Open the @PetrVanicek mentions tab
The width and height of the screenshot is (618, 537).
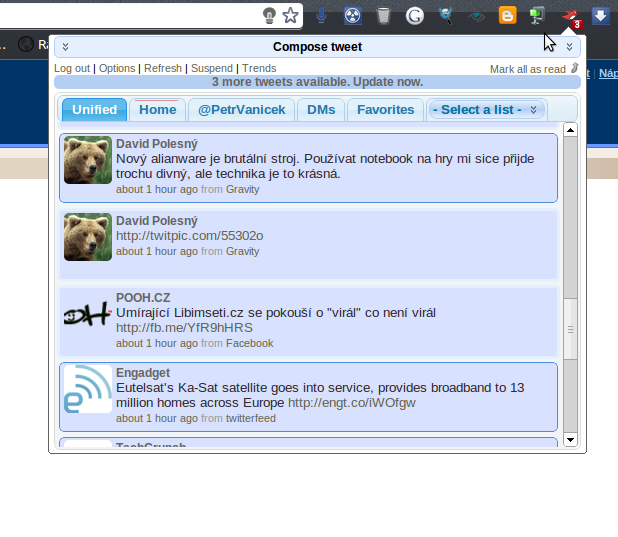click(242, 110)
